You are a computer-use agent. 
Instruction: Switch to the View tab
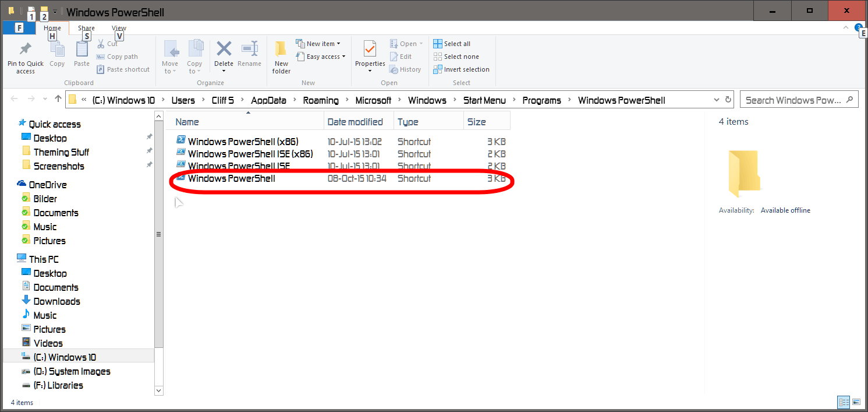click(x=119, y=28)
